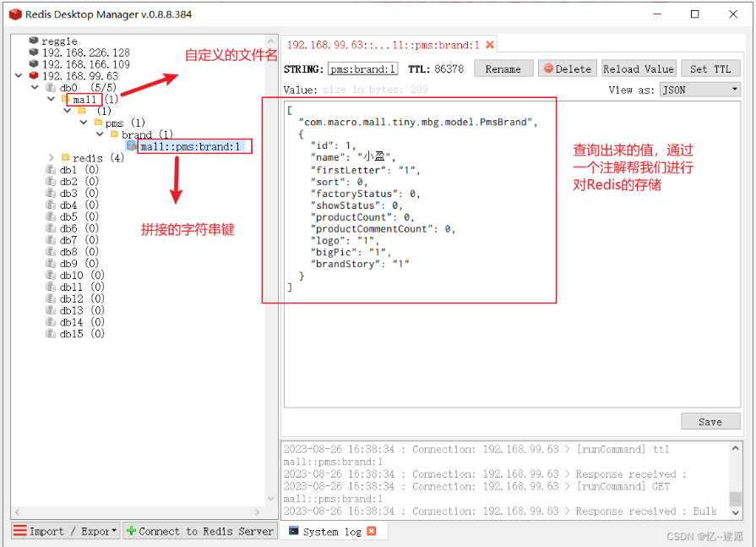
Task: Click the green plus Connect icon
Action: coord(131,531)
